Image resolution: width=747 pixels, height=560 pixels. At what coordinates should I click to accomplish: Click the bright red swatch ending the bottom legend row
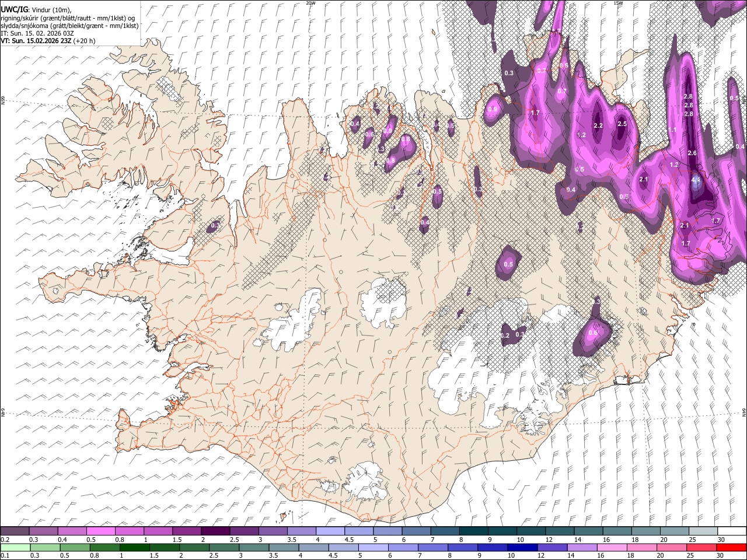pyautogui.click(x=731, y=547)
